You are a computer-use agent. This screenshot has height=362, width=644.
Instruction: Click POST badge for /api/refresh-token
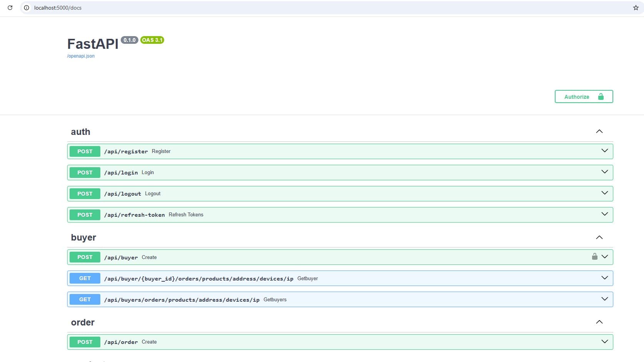click(85, 215)
